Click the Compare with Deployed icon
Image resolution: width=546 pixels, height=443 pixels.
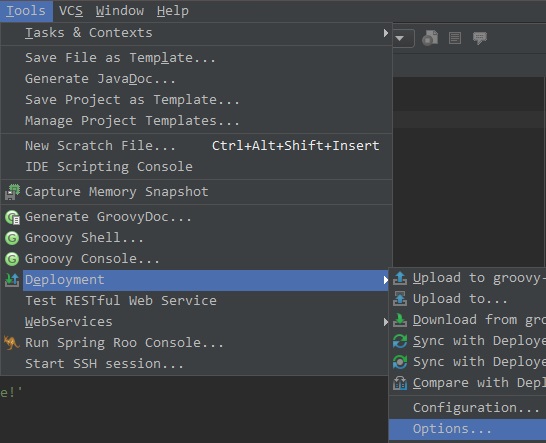click(400, 383)
